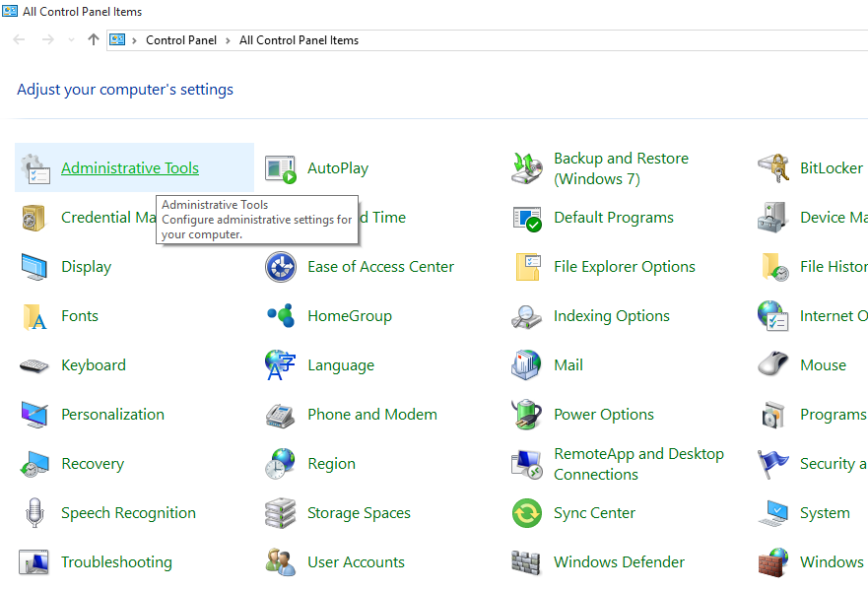Open Backup and Restore (Windows 7) link
This screenshot has width=868, height=590.
click(621, 168)
